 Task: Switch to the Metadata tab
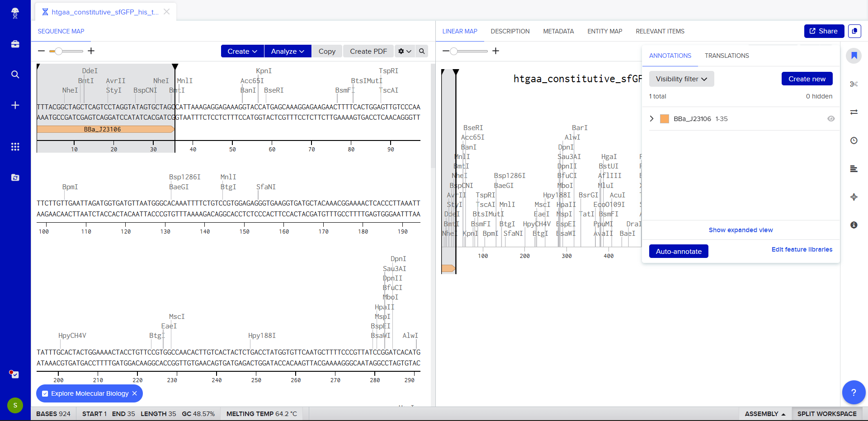558,31
